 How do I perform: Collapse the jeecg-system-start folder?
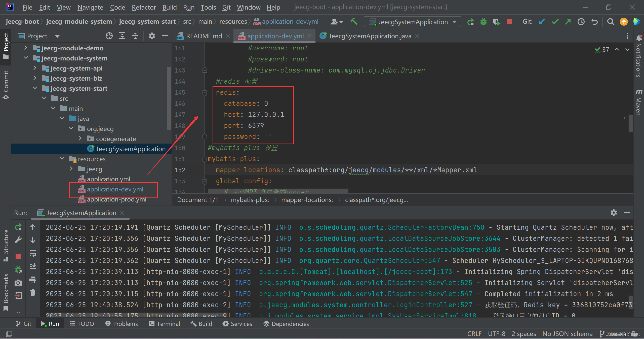click(35, 88)
